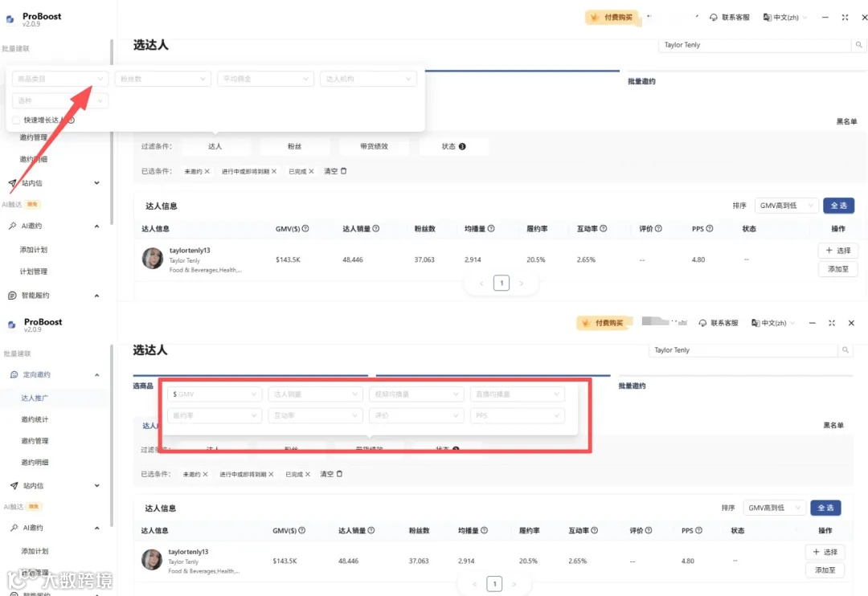Viewport: 868px width, 596px height.
Task: Click the help icon beside 快速增长达人
Action: [x=72, y=120]
